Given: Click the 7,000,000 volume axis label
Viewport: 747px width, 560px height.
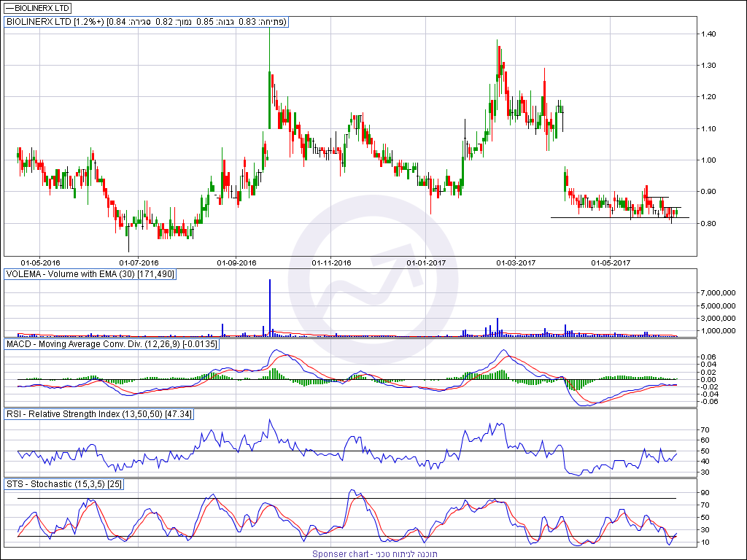Looking at the screenshot, I should coord(719,293).
